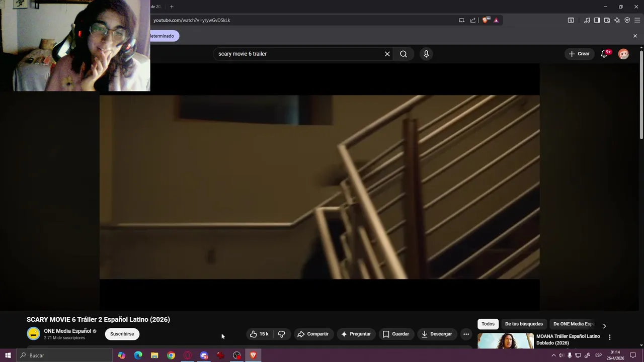The height and width of the screenshot is (362, 644).
Task: Show more filter chips with the arrow
Action: click(x=604, y=326)
